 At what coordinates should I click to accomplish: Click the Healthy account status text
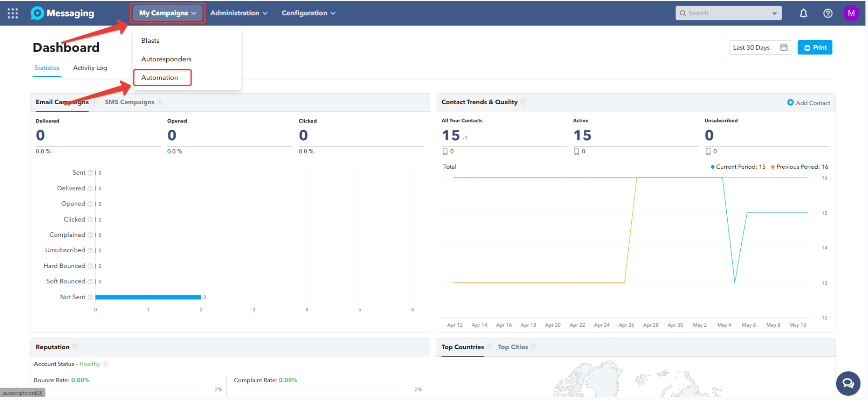[x=90, y=364]
